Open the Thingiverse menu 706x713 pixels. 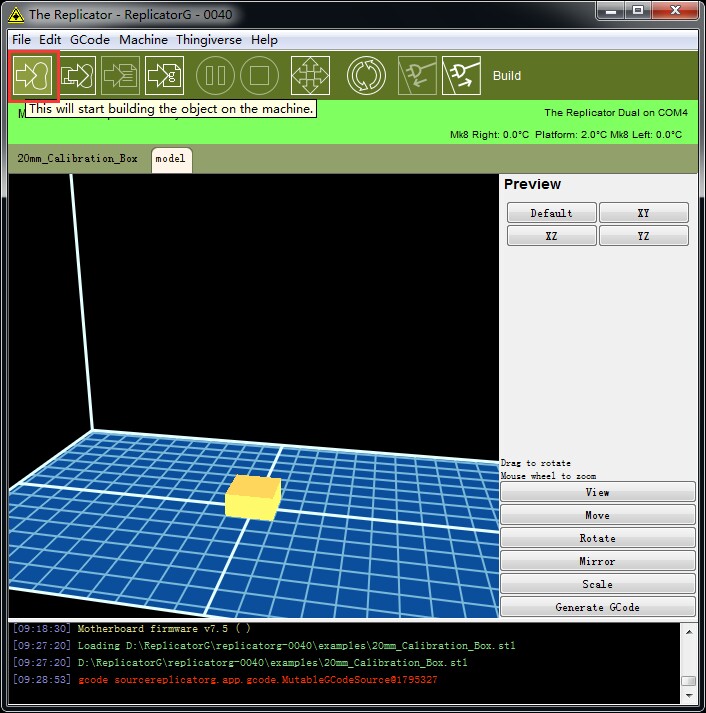(209, 40)
